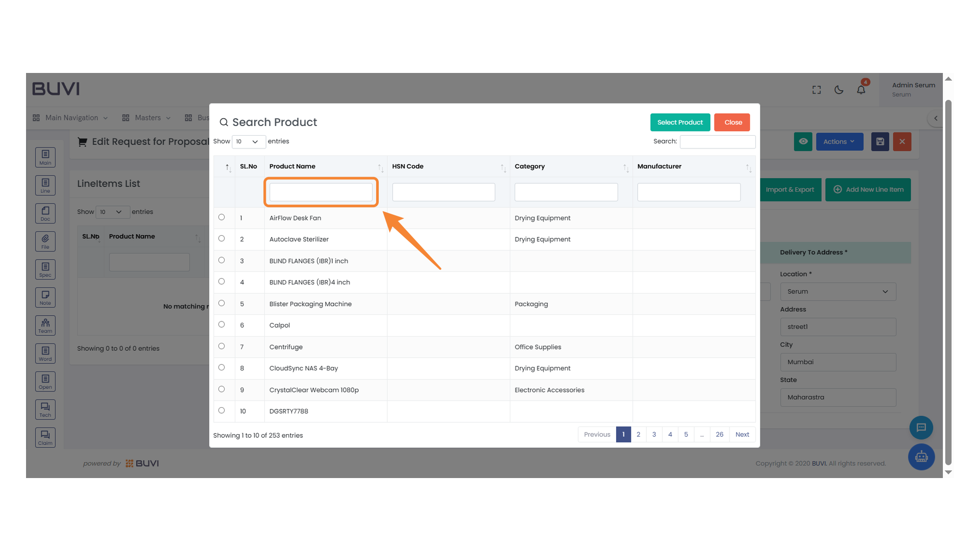Sort the table by Product Name column
The height and width of the screenshot is (551, 980).
[x=292, y=166]
